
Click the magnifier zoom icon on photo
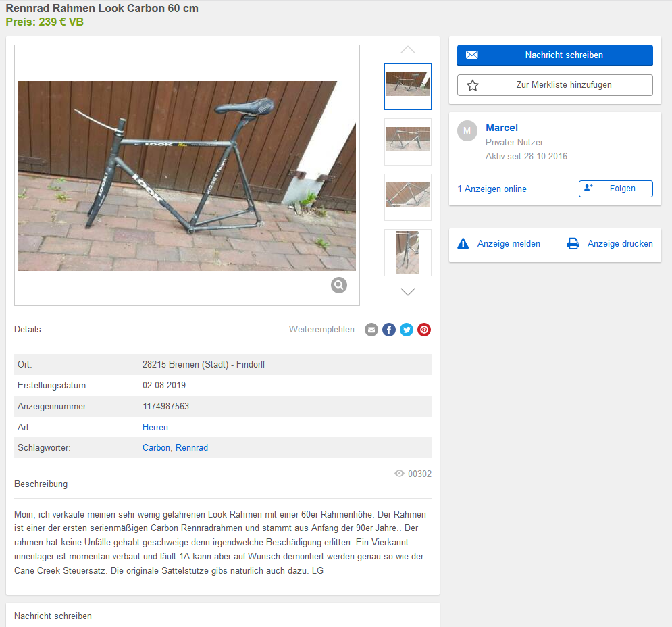[x=339, y=285]
